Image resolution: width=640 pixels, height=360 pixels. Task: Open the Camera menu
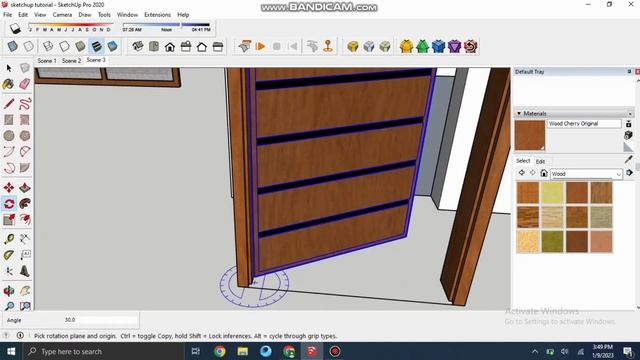62,15
